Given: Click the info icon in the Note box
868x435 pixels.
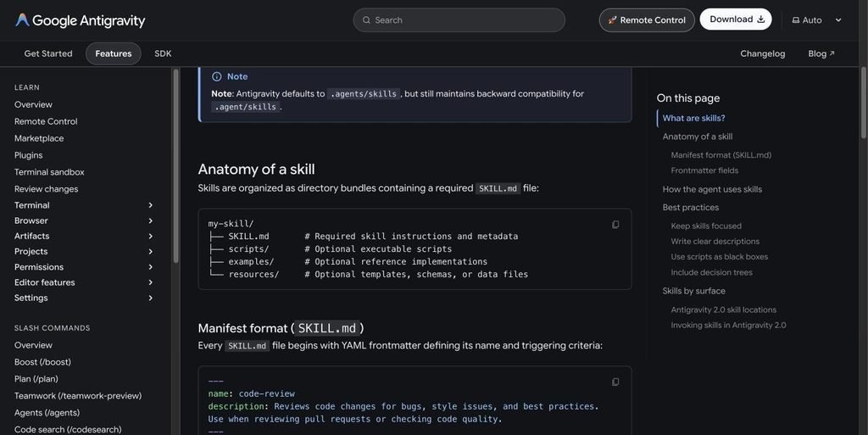Looking at the screenshot, I should (x=216, y=76).
